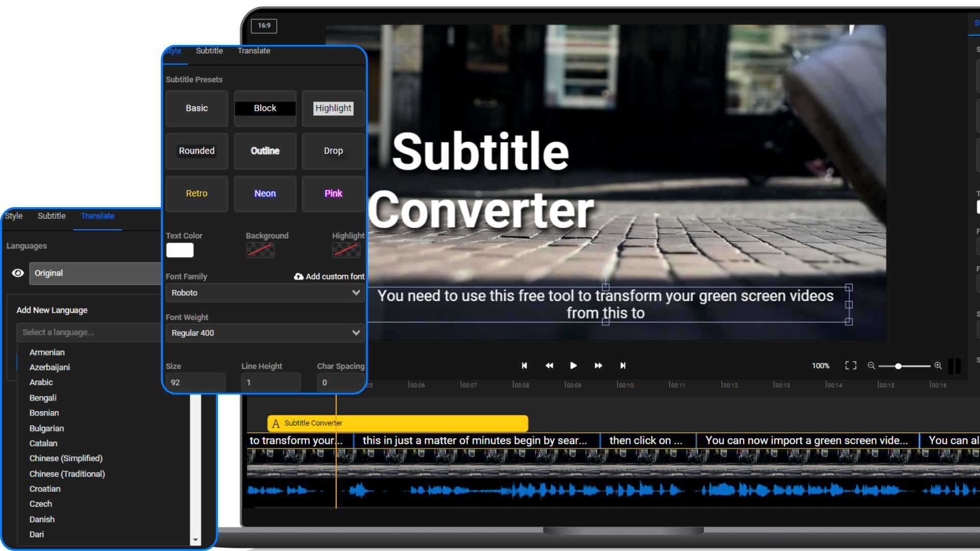Open the Select a language dropdown
This screenshot has width=980, height=551.
[88, 332]
